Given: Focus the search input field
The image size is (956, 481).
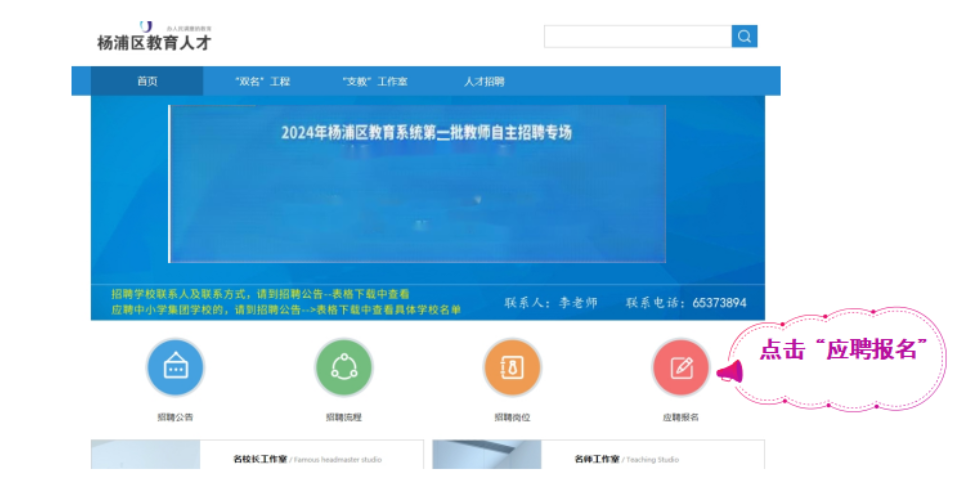Looking at the screenshot, I should point(637,37).
